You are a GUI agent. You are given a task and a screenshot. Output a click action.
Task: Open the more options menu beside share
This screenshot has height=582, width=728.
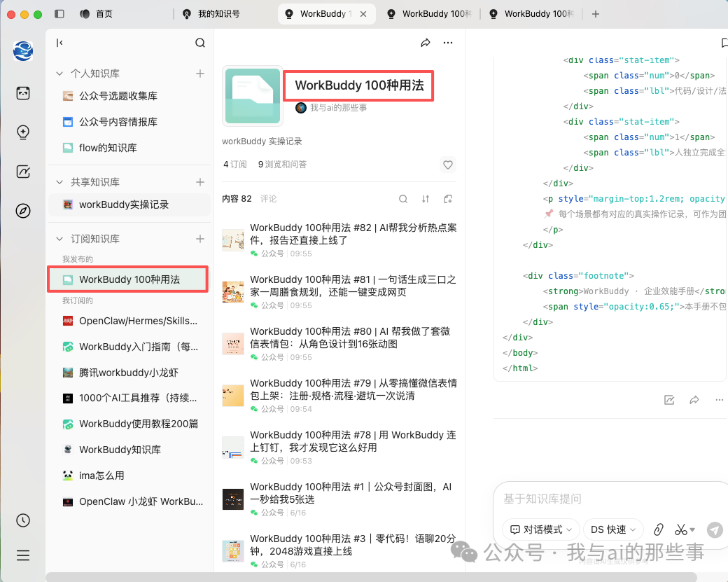click(x=447, y=43)
